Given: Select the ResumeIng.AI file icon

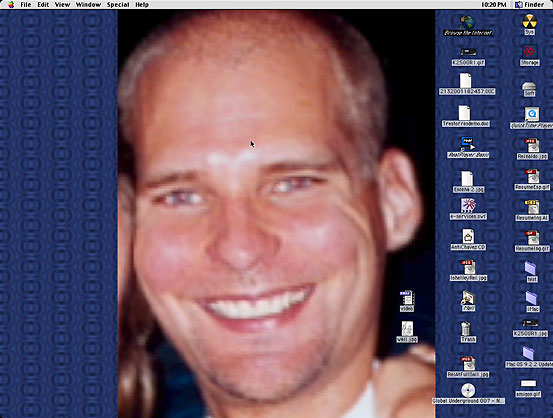Looking at the screenshot, I should coord(532,207).
